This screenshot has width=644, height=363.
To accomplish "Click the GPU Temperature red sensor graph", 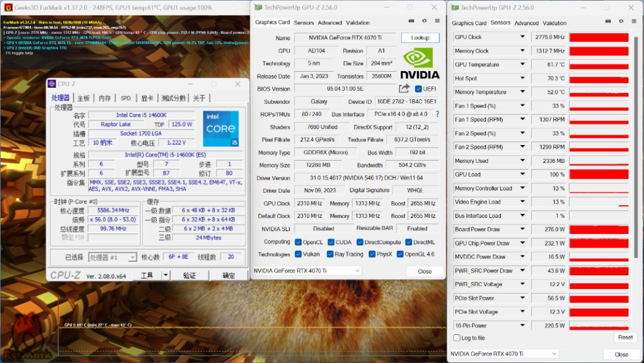I will (x=599, y=64).
